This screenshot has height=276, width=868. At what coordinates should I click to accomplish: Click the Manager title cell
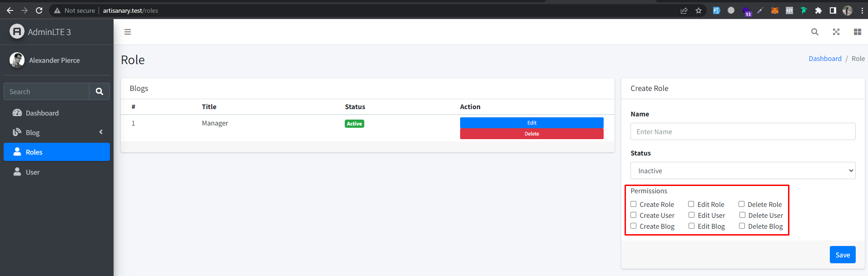tap(215, 123)
